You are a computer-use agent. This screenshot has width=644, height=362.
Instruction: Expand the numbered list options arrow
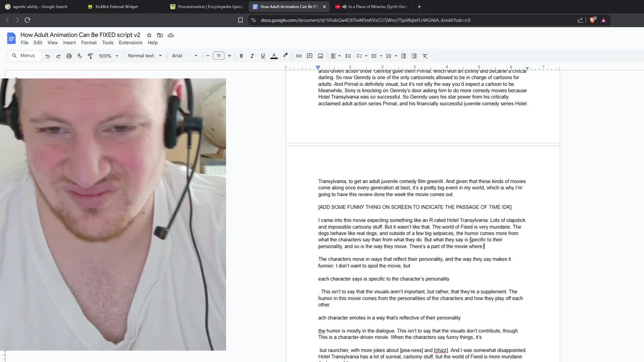(x=395, y=56)
